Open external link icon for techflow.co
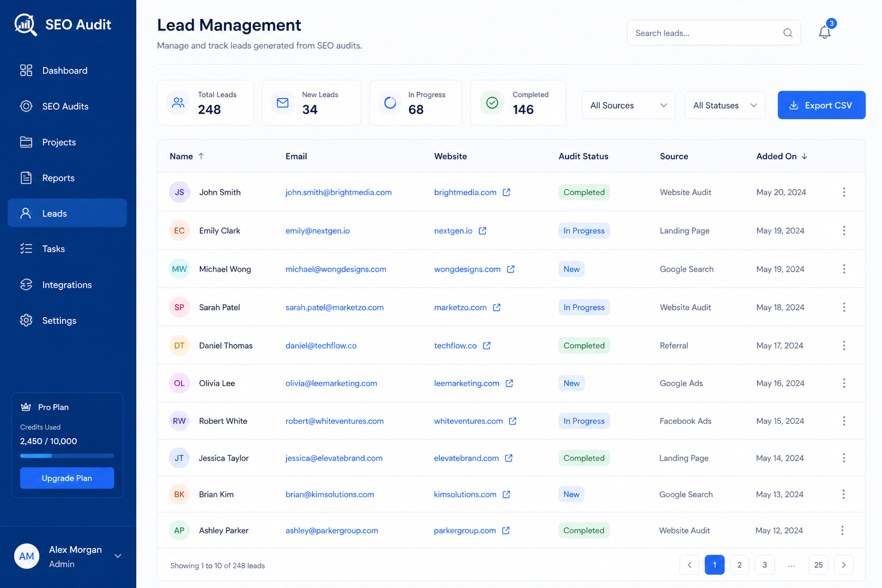The image size is (882, 588). click(x=486, y=346)
